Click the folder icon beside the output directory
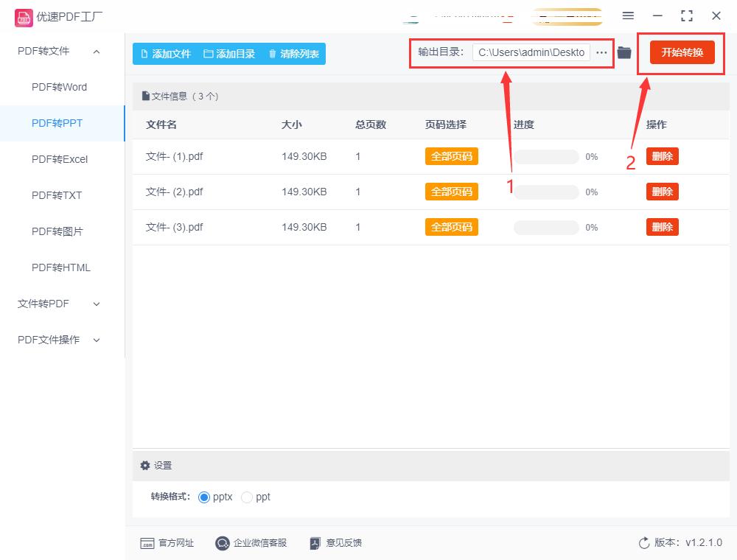 pos(624,52)
